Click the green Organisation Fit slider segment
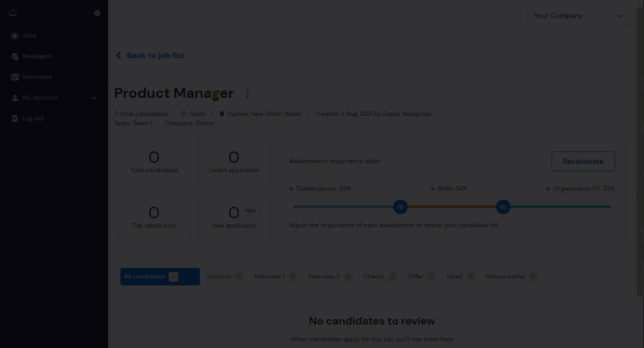 pyautogui.click(x=561, y=207)
